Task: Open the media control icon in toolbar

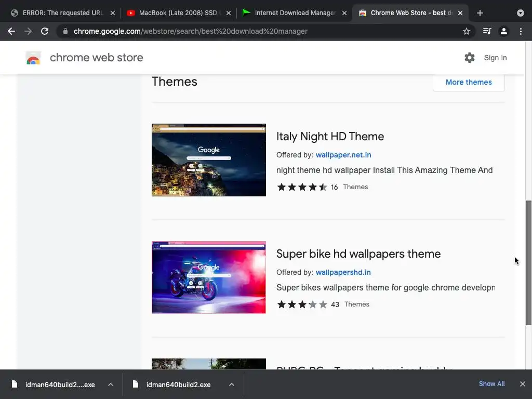Action: click(x=487, y=31)
